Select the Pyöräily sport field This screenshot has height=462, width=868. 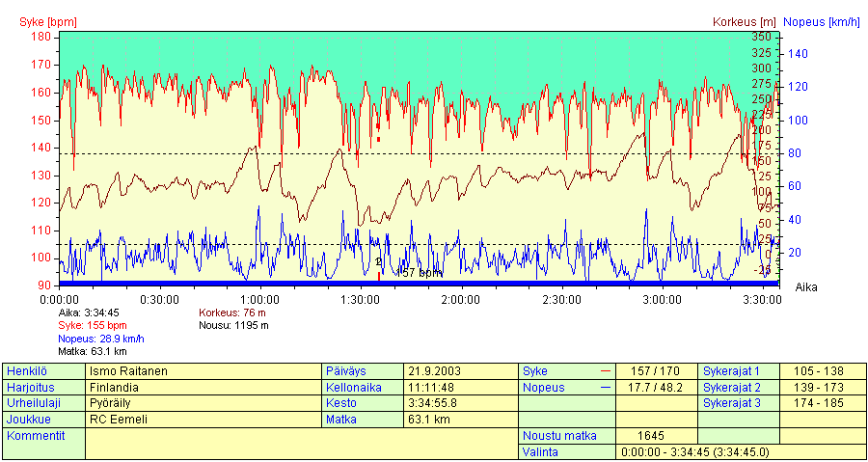tap(203, 403)
